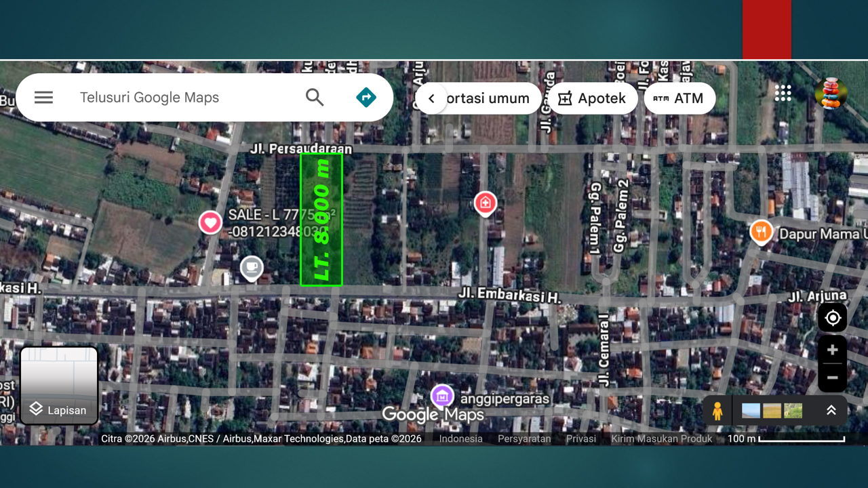The width and height of the screenshot is (868, 488).
Task: Select the Street View pegman
Action: point(717,411)
